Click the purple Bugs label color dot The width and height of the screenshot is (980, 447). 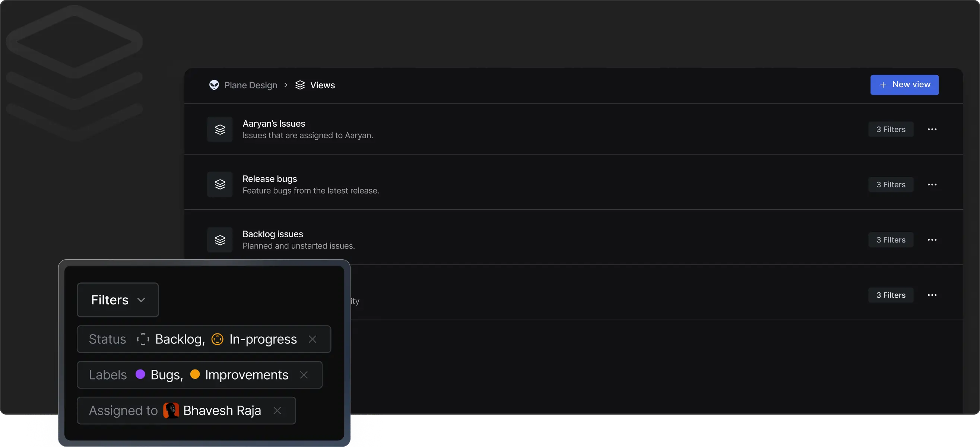tap(140, 374)
